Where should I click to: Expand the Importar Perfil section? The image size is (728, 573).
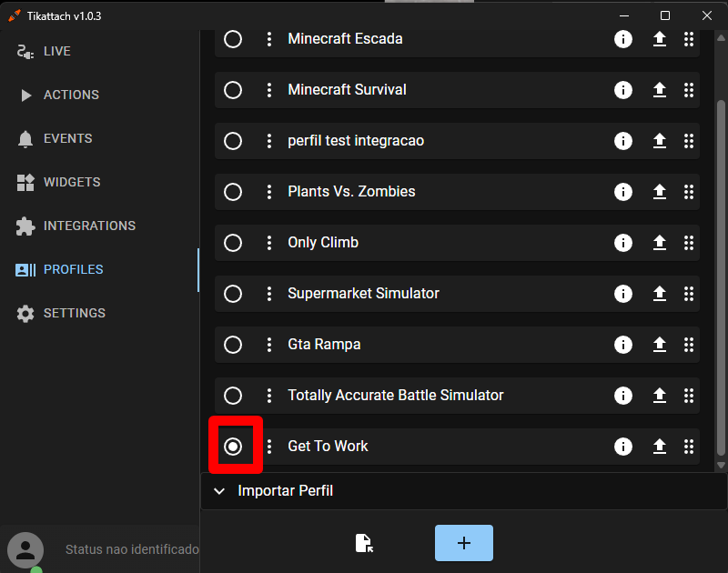tap(464, 491)
